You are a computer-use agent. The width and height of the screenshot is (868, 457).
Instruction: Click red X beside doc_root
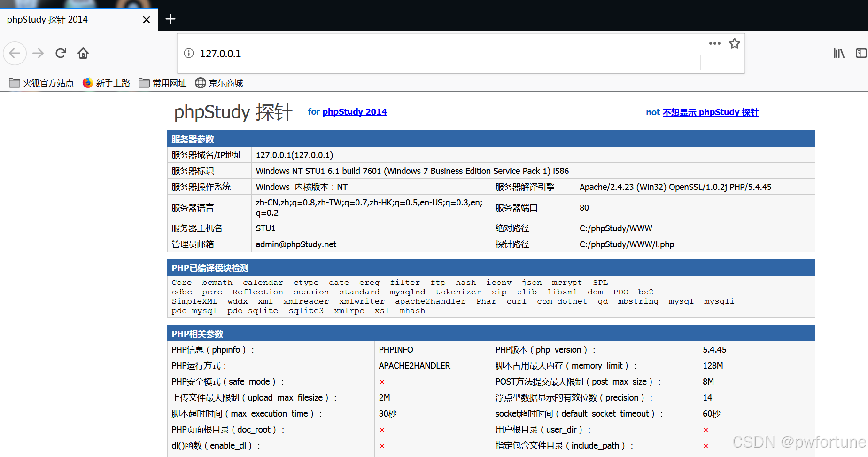tap(382, 430)
